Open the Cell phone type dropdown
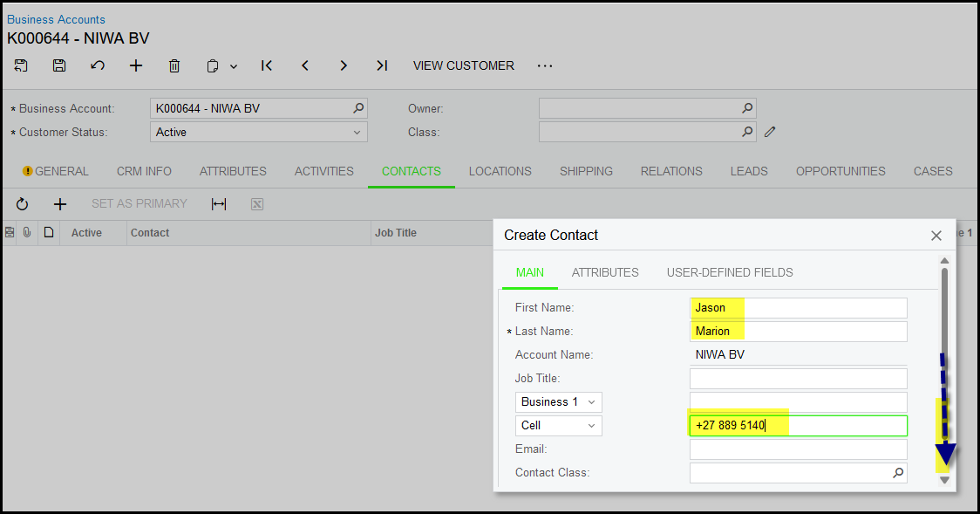 pyautogui.click(x=591, y=426)
